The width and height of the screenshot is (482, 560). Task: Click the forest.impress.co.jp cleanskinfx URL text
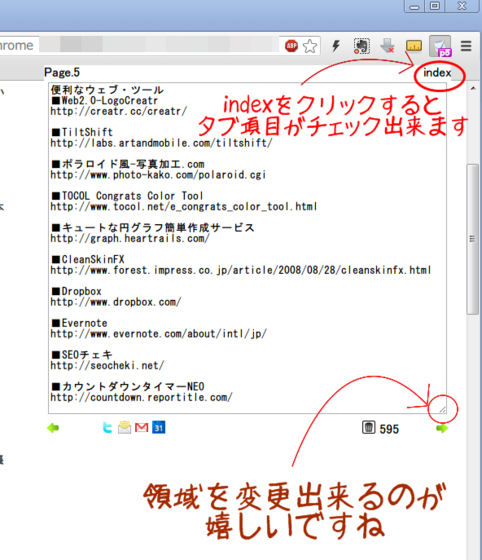coord(241,270)
